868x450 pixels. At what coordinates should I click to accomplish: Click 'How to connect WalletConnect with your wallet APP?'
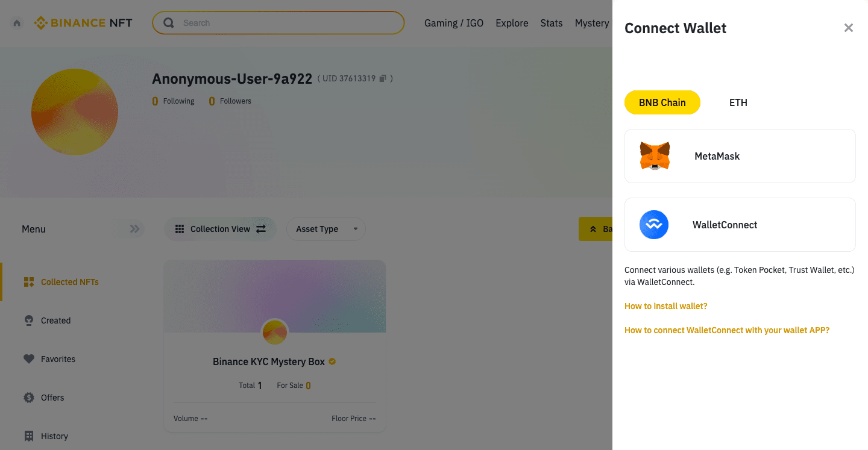[x=727, y=330]
